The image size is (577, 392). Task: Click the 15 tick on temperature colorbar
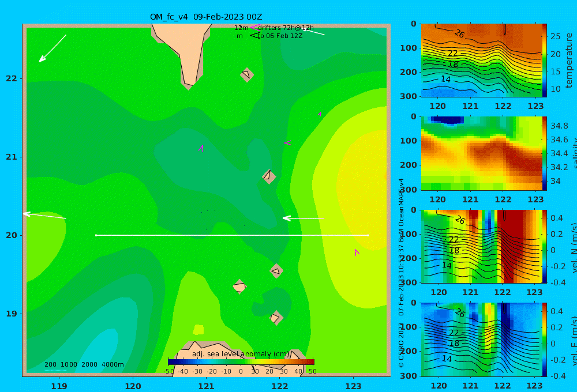(x=555, y=71)
